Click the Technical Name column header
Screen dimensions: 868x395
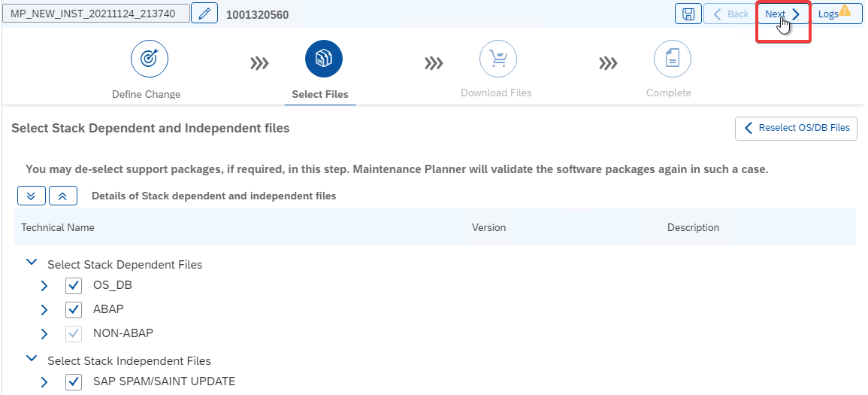[x=58, y=227]
